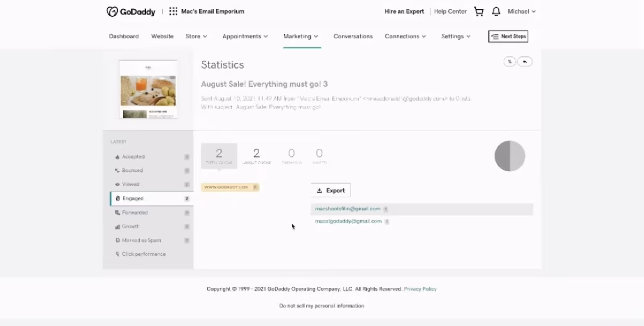Open the shopping cart

coord(479,11)
